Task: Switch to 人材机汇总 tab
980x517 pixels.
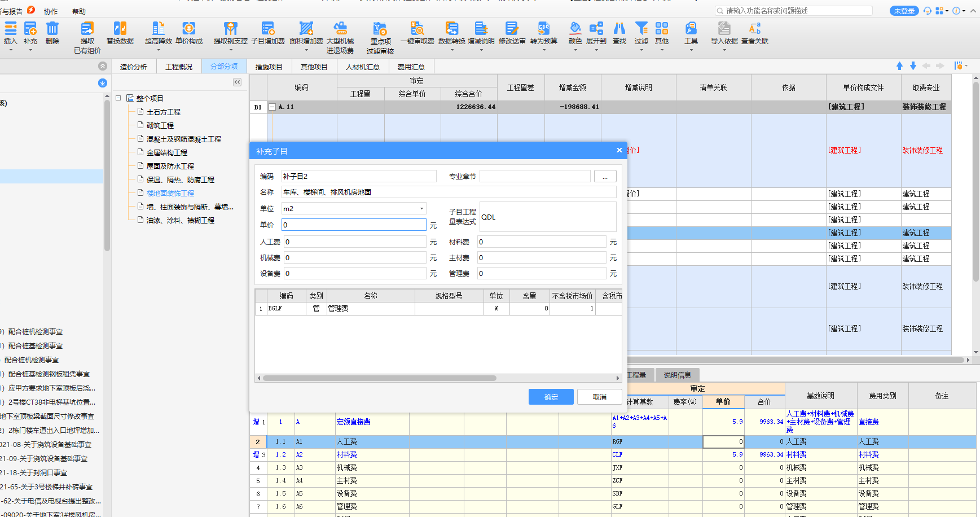Action: [x=363, y=67]
